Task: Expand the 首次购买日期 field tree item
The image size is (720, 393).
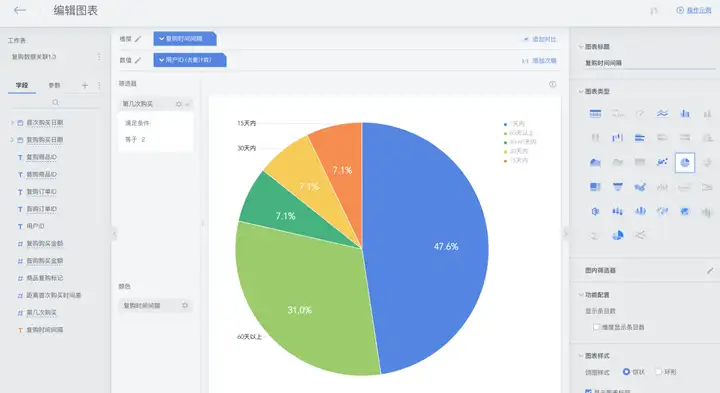Action: 12,123
